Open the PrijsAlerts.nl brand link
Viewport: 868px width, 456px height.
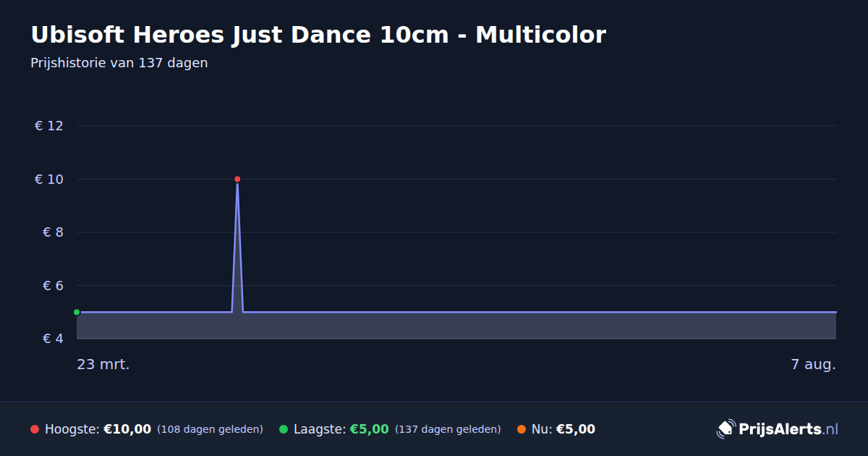[x=777, y=429]
